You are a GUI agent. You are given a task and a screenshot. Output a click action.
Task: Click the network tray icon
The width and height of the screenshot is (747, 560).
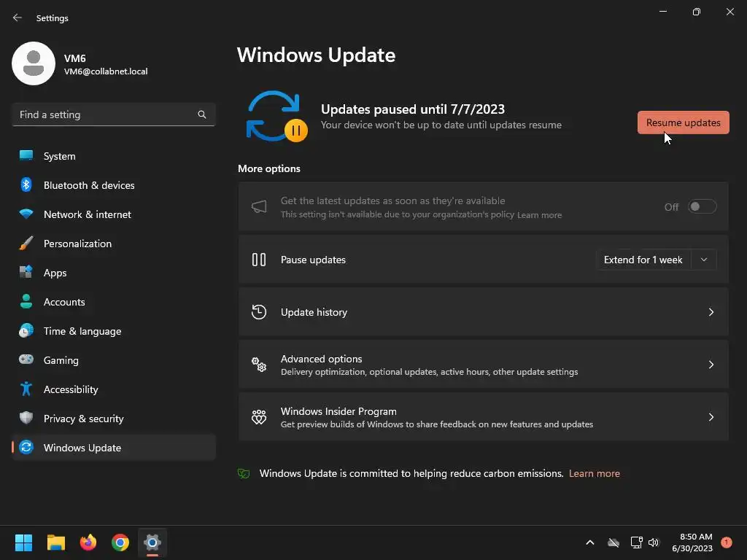click(x=636, y=542)
